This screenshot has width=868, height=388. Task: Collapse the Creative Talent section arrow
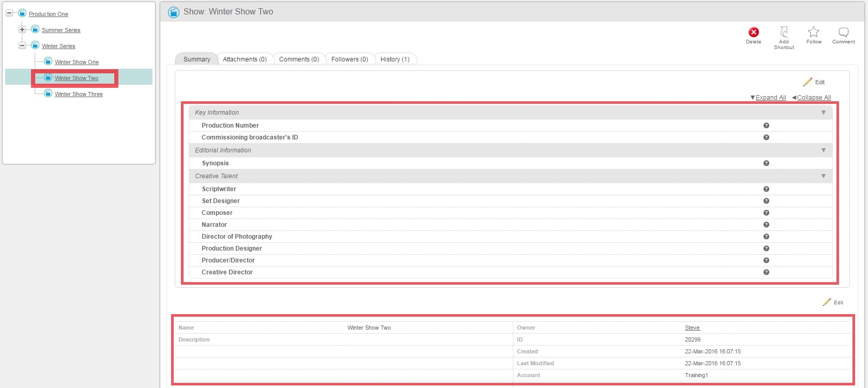click(824, 176)
